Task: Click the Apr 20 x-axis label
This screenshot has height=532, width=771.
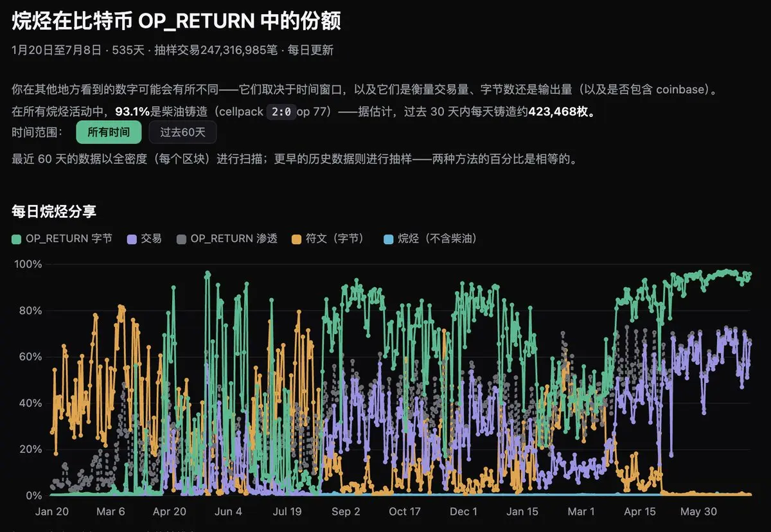Action: (x=170, y=511)
